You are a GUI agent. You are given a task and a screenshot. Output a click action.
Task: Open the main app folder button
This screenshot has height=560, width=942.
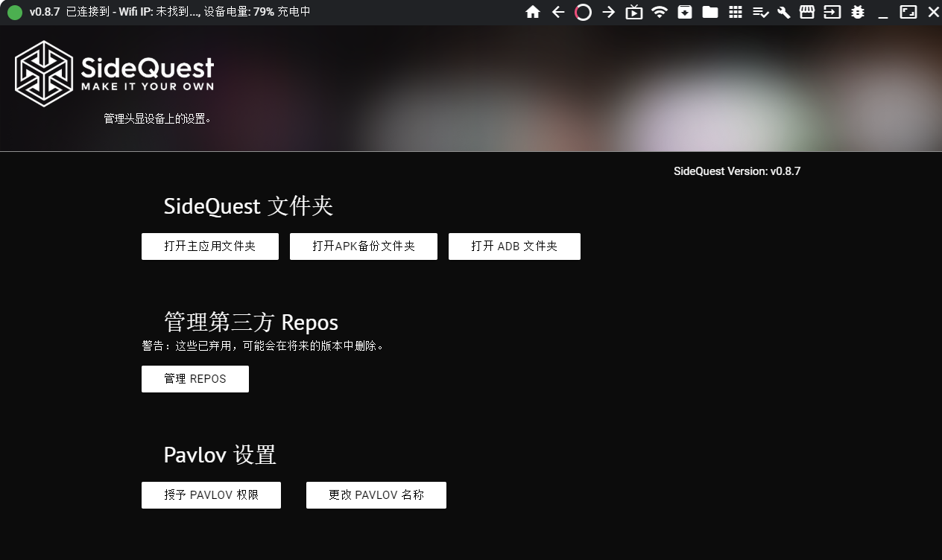click(x=210, y=246)
